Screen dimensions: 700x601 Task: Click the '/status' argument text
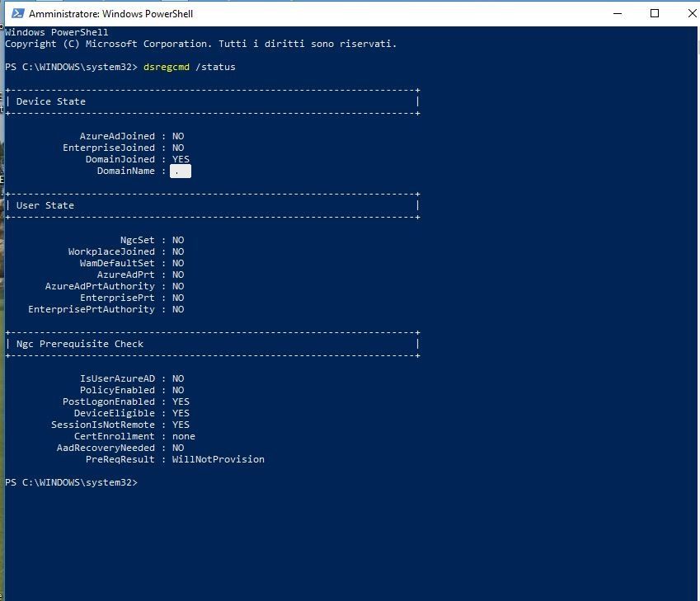click(x=216, y=67)
